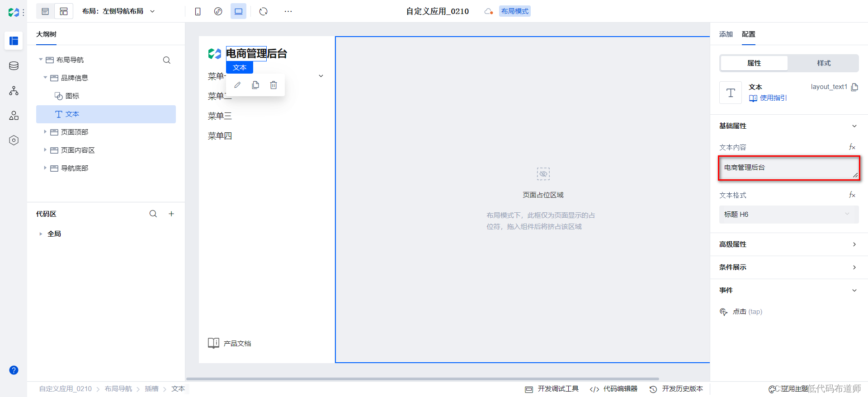This screenshot has width=868, height=397.
Task: Expand the 页面内容区 tree node
Action: [x=45, y=150]
